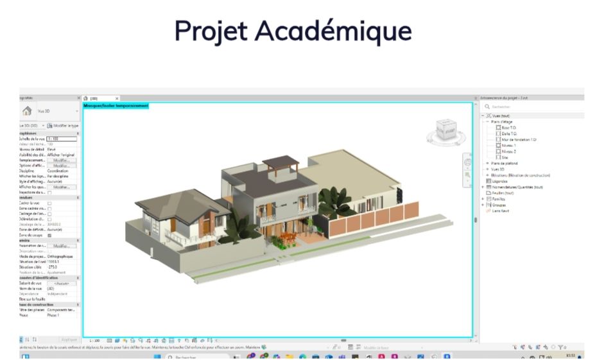Expand the Vues 3D node
Screen dimensions: 606x364
point(487,169)
